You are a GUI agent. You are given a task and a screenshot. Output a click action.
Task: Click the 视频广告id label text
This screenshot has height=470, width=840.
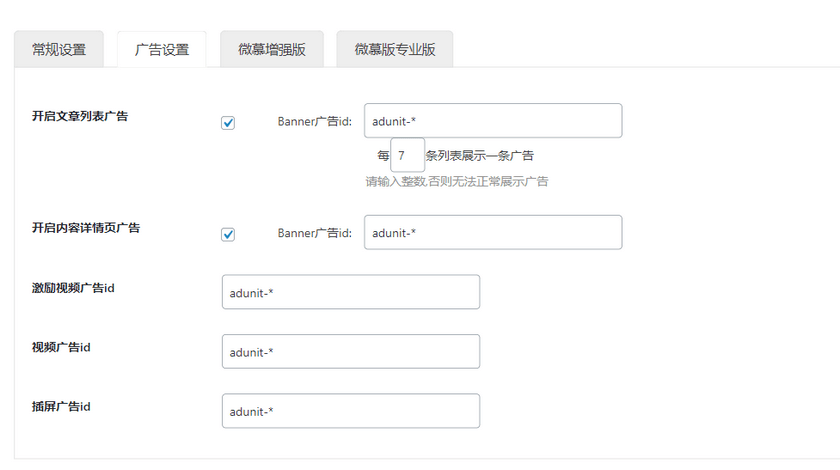point(62,347)
